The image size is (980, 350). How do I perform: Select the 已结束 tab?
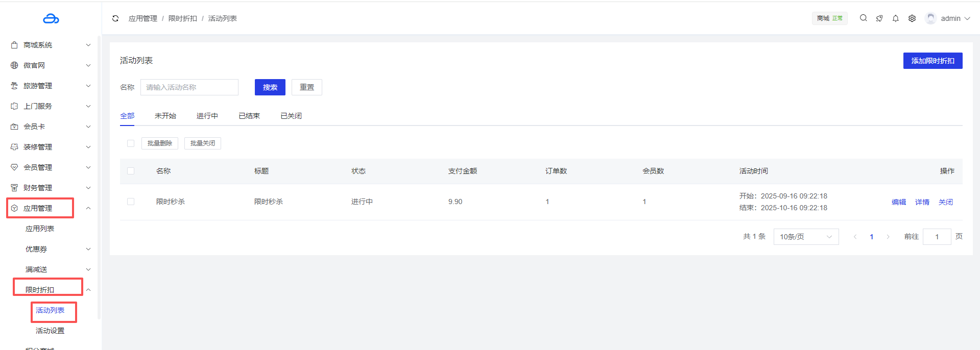(x=249, y=116)
